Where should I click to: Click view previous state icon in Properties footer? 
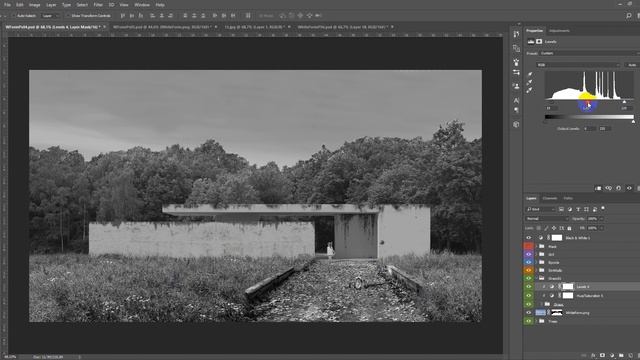[609, 188]
